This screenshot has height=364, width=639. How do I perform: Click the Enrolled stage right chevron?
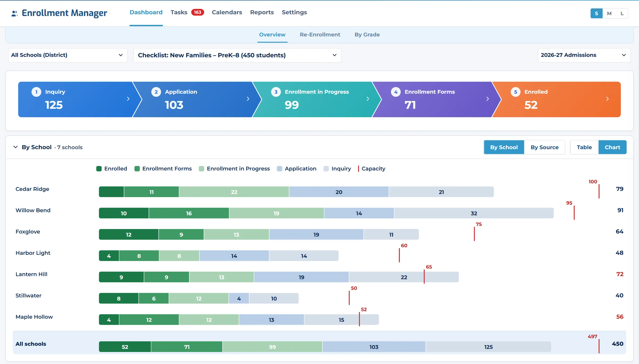[607, 99]
